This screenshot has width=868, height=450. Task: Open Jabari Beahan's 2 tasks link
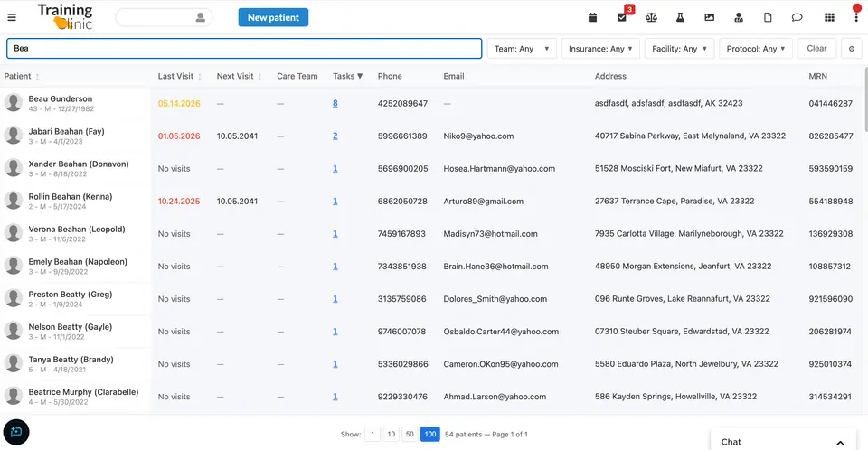335,136
